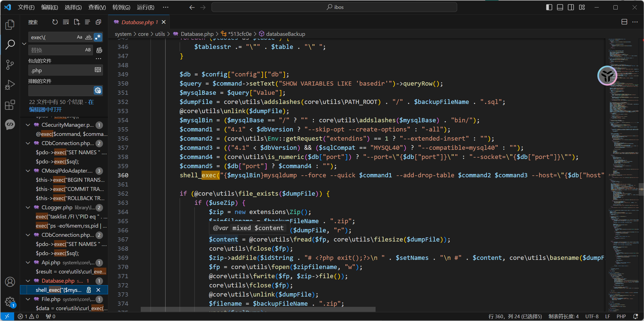Change PHP language mode

click(621, 316)
